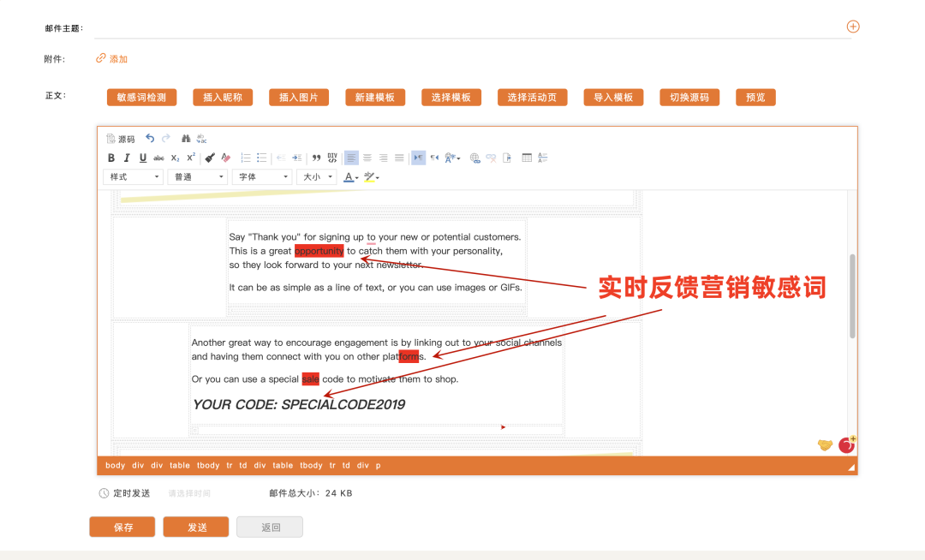Align text to the left
The image size is (925, 560).
(x=352, y=158)
